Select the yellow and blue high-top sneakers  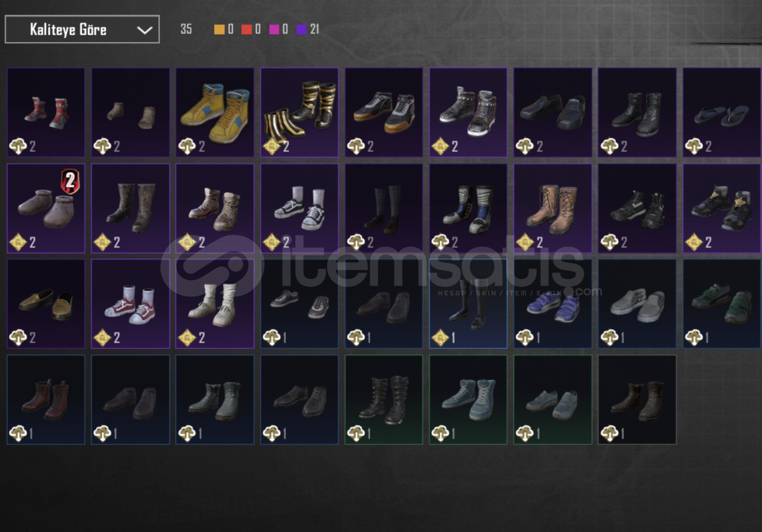click(x=215, y=112)
